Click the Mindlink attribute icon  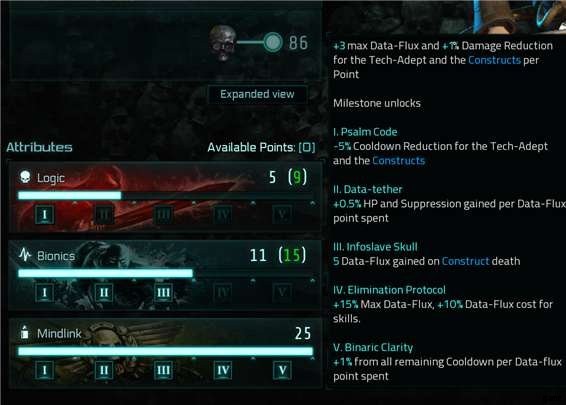[x=25, y=332]
